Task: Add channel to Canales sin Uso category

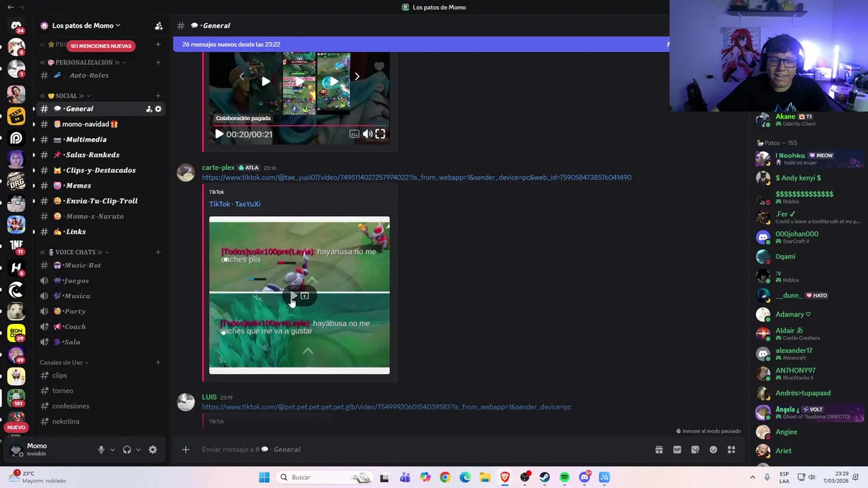Action: [158, 363]
